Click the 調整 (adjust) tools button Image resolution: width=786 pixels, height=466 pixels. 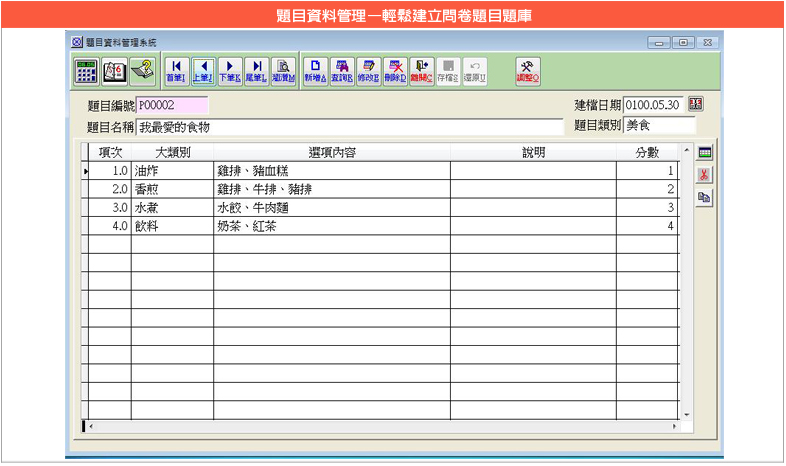tap(528, 71)
